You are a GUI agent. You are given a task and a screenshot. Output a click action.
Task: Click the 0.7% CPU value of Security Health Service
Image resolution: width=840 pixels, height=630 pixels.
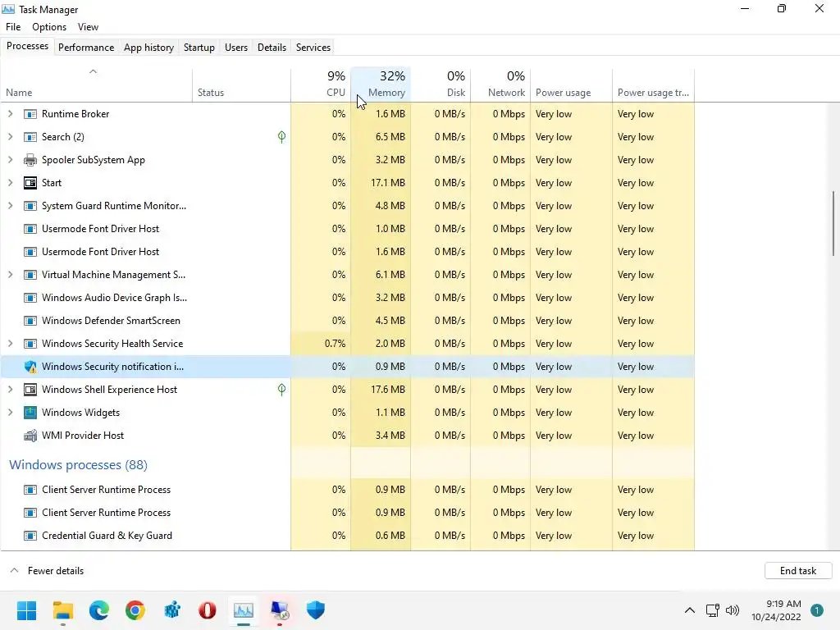(335, 344)
